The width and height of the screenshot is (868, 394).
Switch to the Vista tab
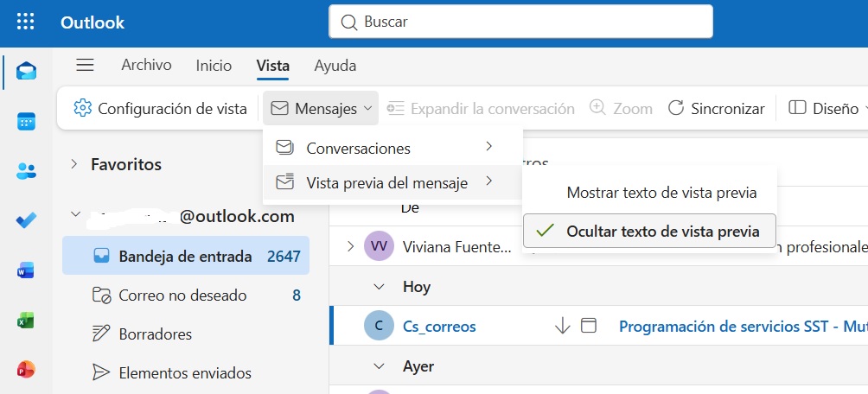tap(273, 66)
